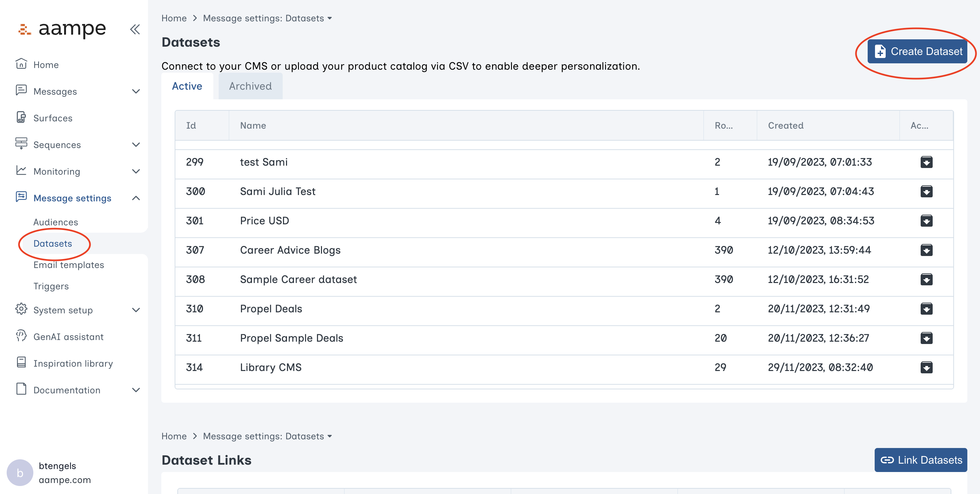
Task: Click the Sequences icon in sidebar
Action: click(x=21, y=144)
